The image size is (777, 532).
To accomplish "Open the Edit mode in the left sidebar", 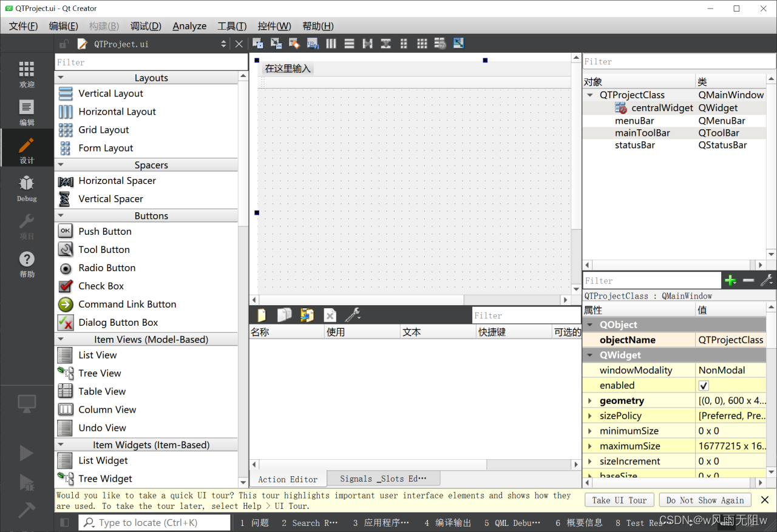I will pyautogui.click(x=27, y=109).
